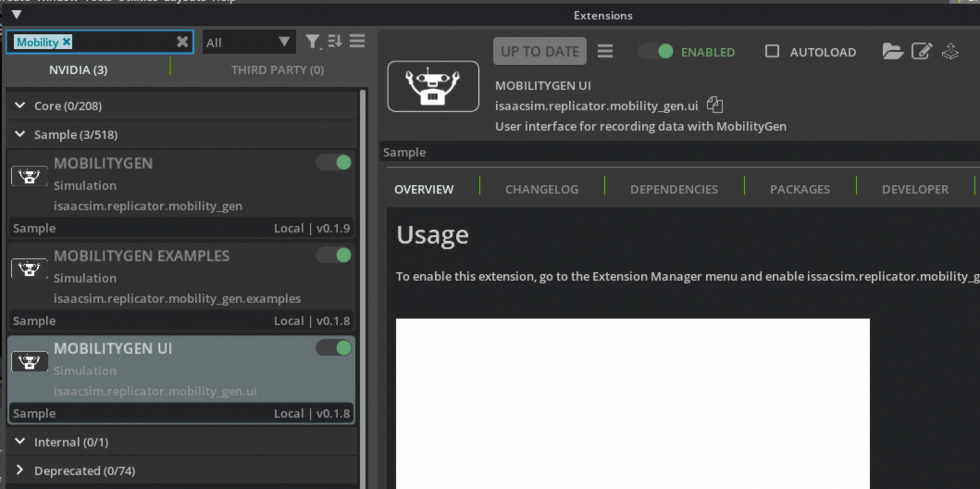This screenshot has width=980, height=489.
Task: Open the All category dropdown
Action: [249, 43]
